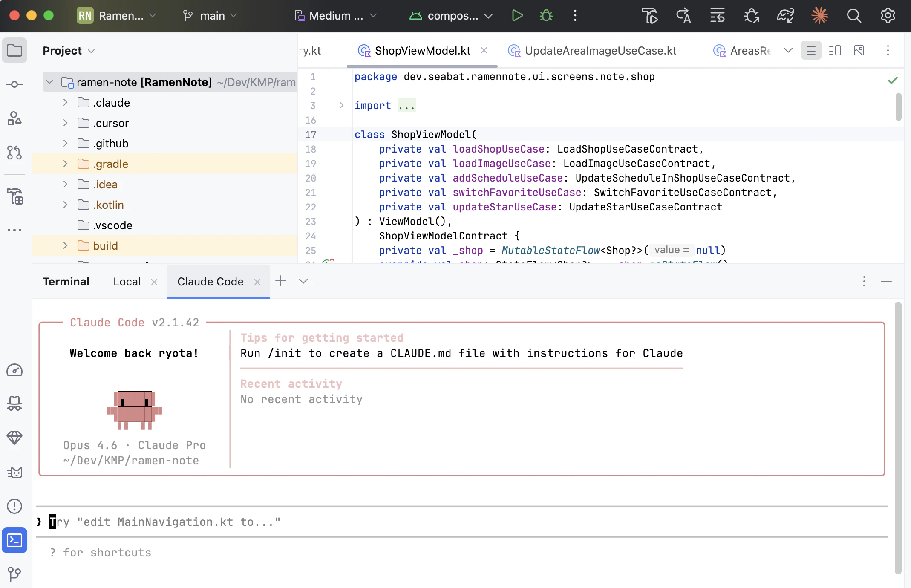911x588 pixels.
Task: Expand the .claude folder
Action: [65, 102]
